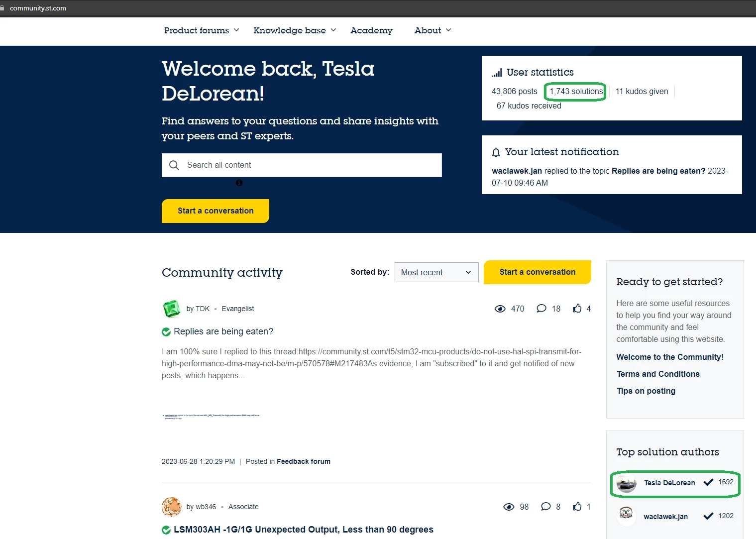This screenshot has width=756, height=539.
Task: Click the User statistics bar chart icon
Action: click(x=497, y=73)
